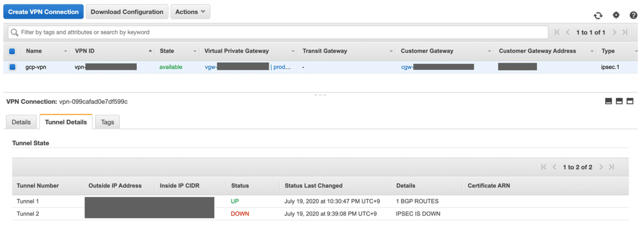Minimize the details pane layout icon

(x=609, y=101)
